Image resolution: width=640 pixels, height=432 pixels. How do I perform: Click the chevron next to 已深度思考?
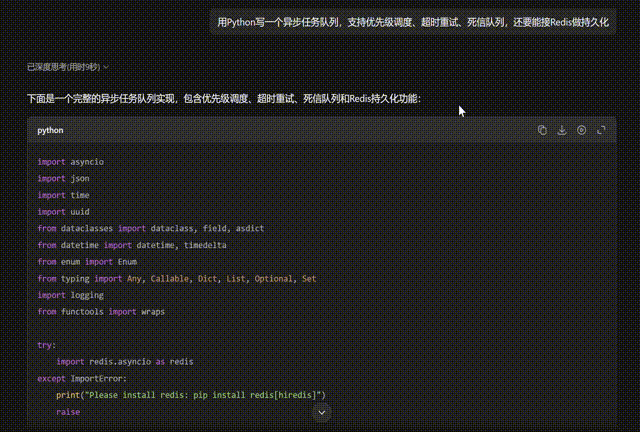[106, 67]
